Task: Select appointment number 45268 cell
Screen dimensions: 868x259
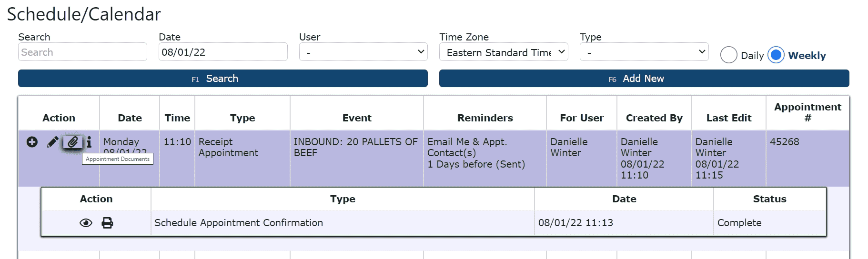Action: click(x=785, y=142)
